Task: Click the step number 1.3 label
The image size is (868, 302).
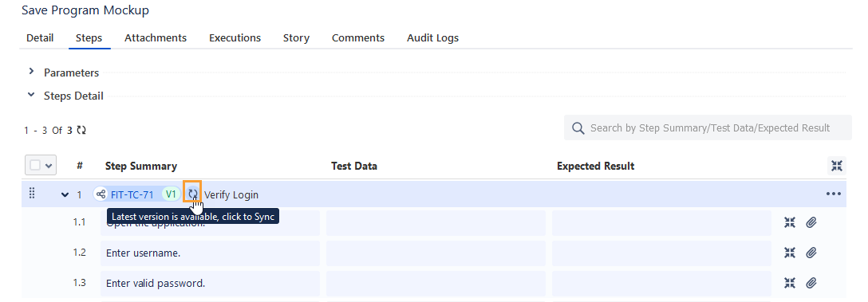Action: click(79, 283)
